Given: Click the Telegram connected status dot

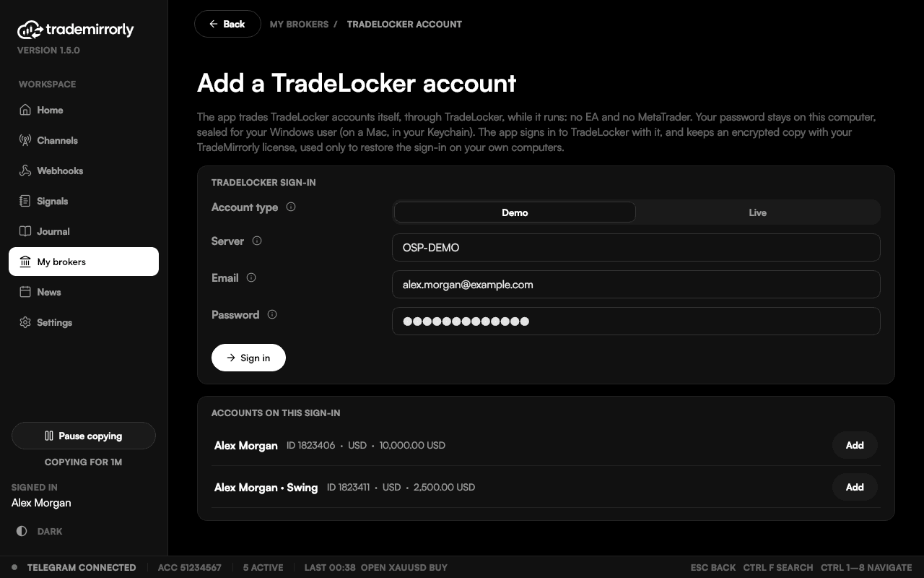Looking at the screenshot, I should 14,567.
